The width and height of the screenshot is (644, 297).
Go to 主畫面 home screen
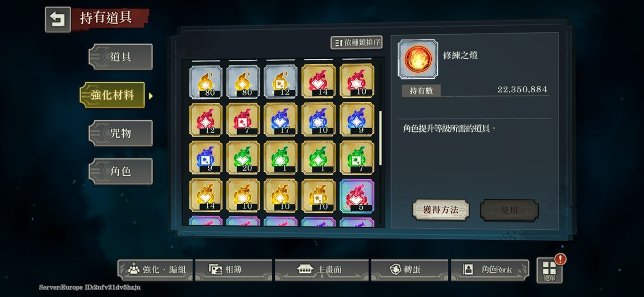tap(323, 270)
